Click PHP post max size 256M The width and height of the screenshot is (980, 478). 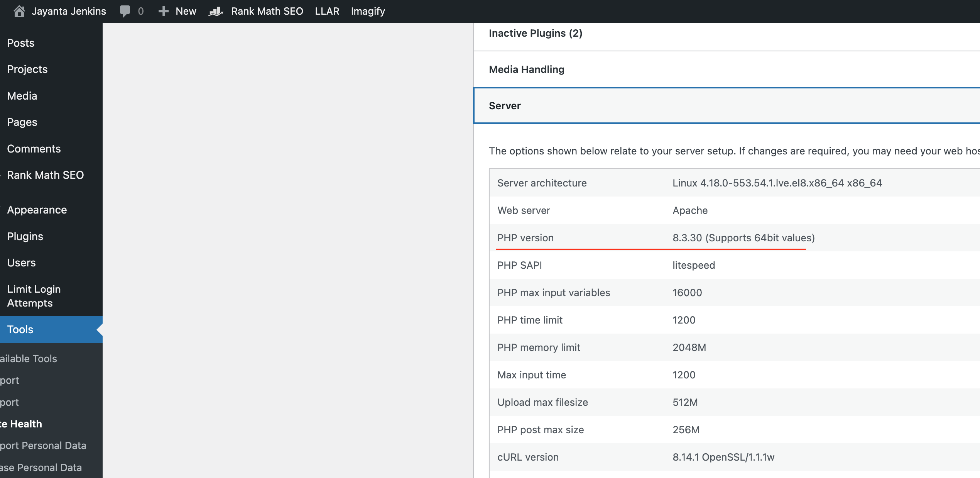[686, 430]
